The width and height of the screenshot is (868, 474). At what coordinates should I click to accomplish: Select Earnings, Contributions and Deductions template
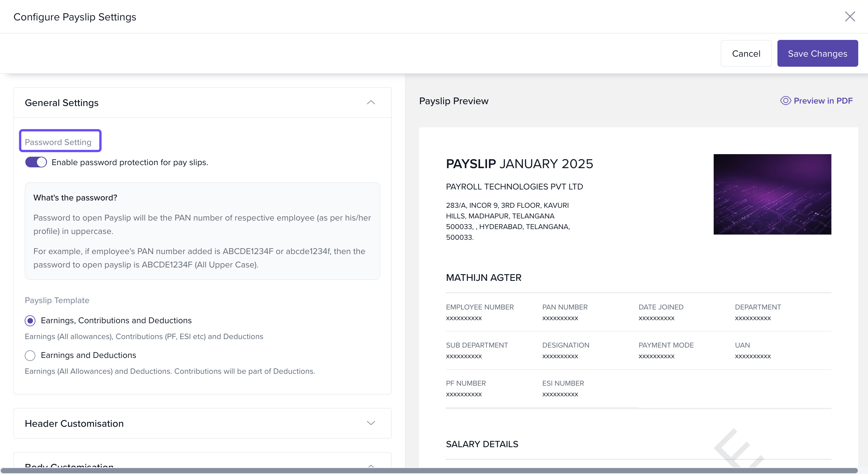30,320
